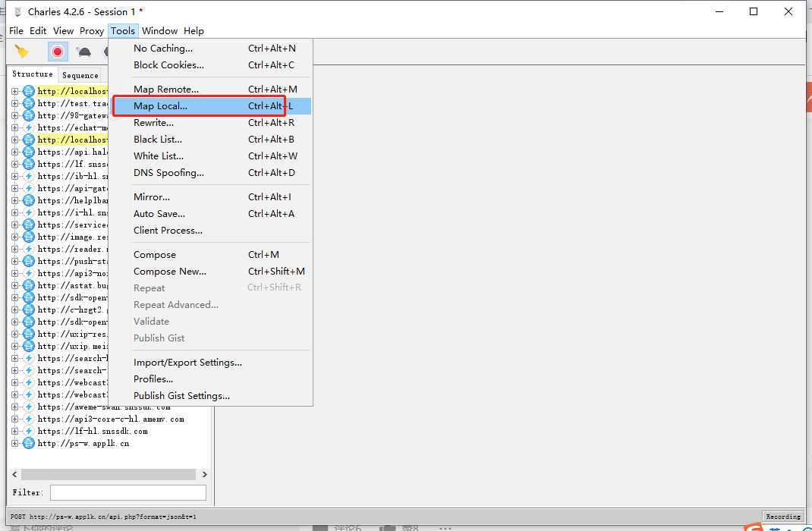Open Import/Export Settings... entry
812x531 pixels.
pyautogui.click(x=211, y=363)
